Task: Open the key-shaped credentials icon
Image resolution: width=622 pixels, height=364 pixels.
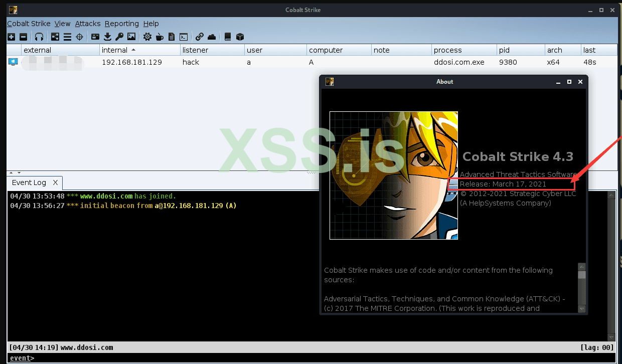Action: click(x=119, y=37)
